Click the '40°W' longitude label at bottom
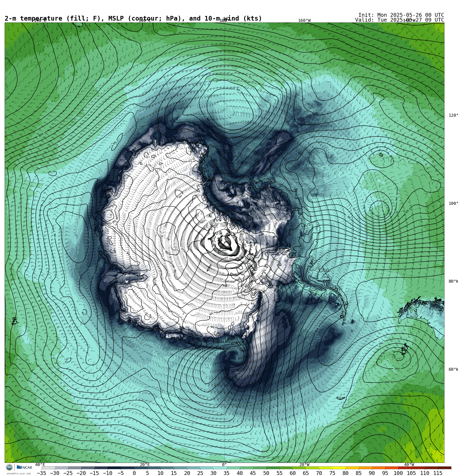 [409, 465]
